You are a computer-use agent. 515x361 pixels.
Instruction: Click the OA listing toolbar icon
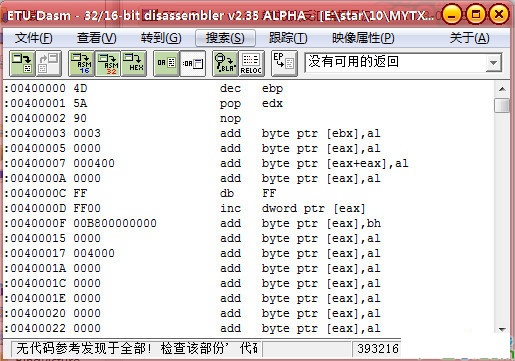pos(166,63)
